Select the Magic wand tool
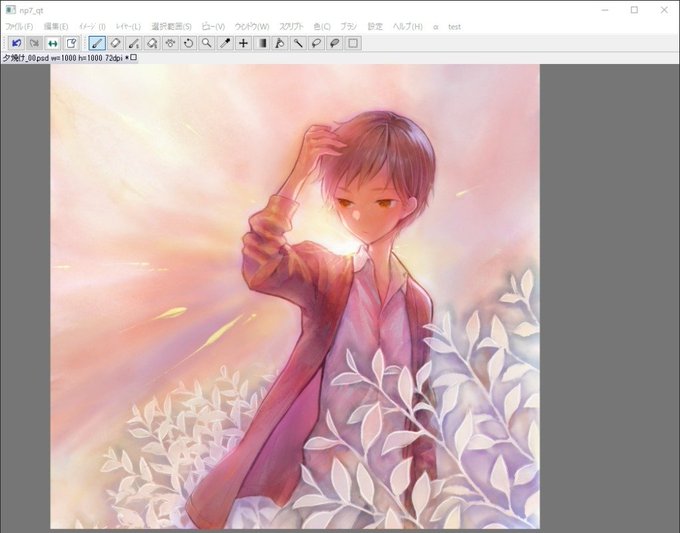Viewport: 680px width, 533px height. point(298,43)
